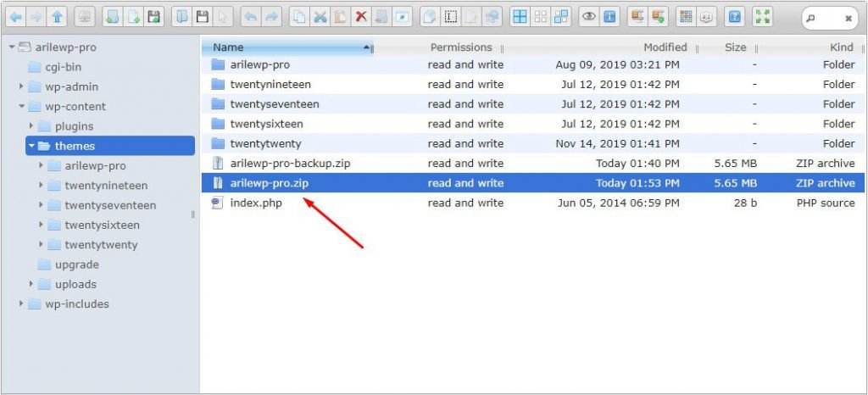Viewport: 868px width, 395px height.
Task: Click the mount network volume icon
Action: tap(84, 17)
